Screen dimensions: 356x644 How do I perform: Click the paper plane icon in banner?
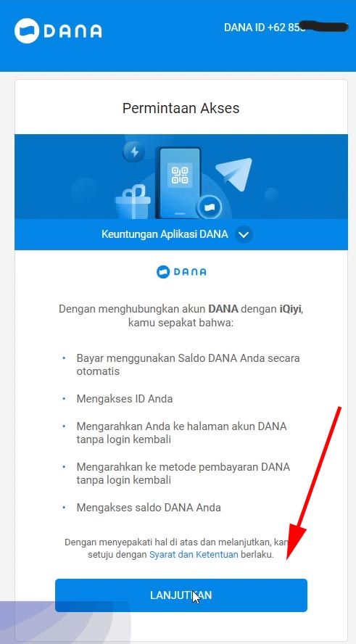[234, 174]
